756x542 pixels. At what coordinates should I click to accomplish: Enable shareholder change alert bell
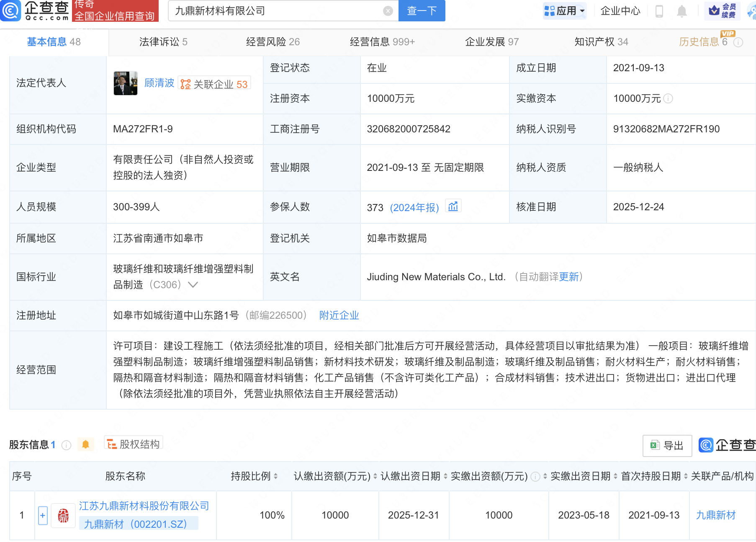tap(86, 444)
